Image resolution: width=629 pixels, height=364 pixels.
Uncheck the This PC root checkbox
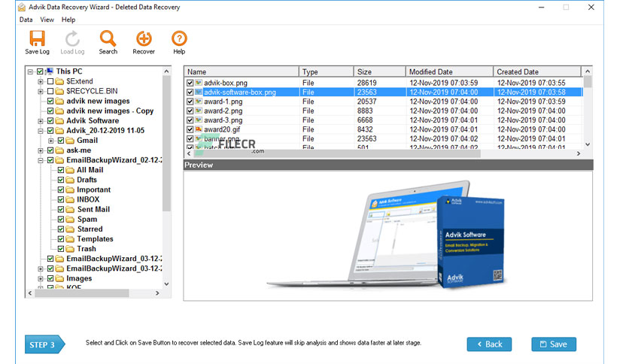point(40,71)
